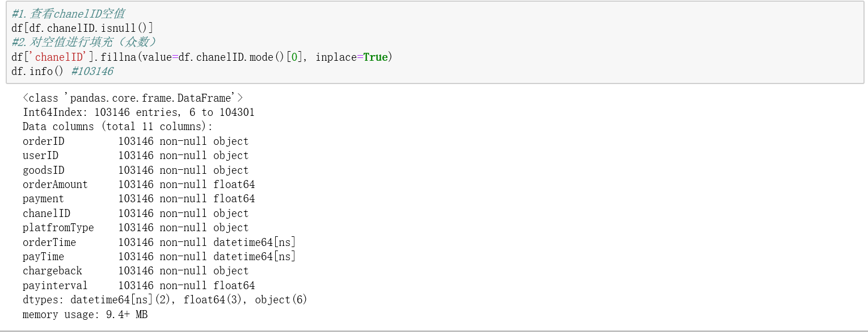868x334 pixels.
Task: Click the first comment line about chanelID
Action: (x=68, y=14)
